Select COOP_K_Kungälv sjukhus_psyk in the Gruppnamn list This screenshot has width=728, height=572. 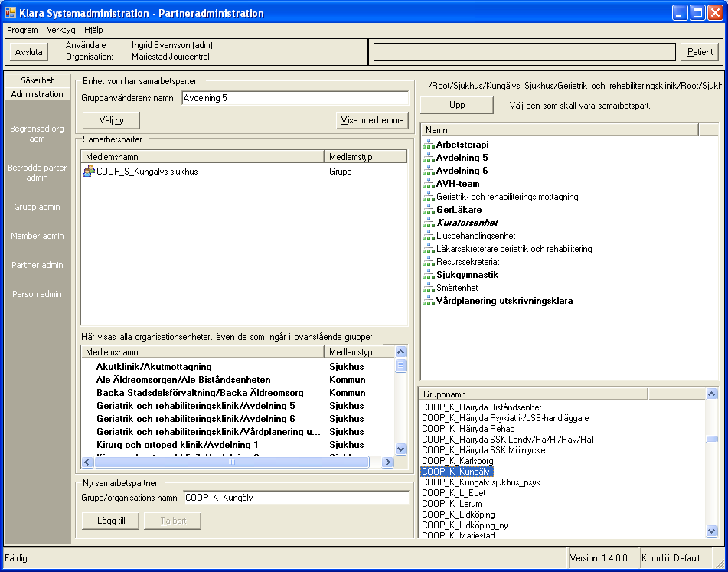(481, 483)
